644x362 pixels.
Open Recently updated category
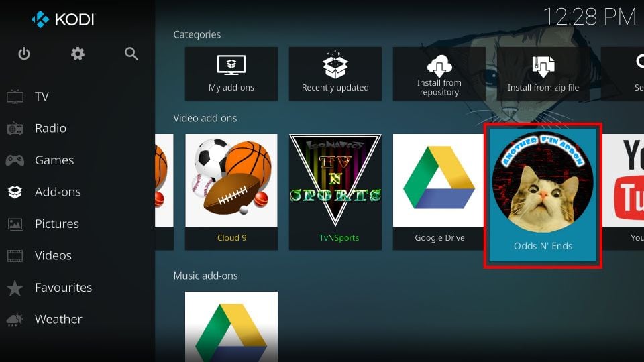point(335,74)
